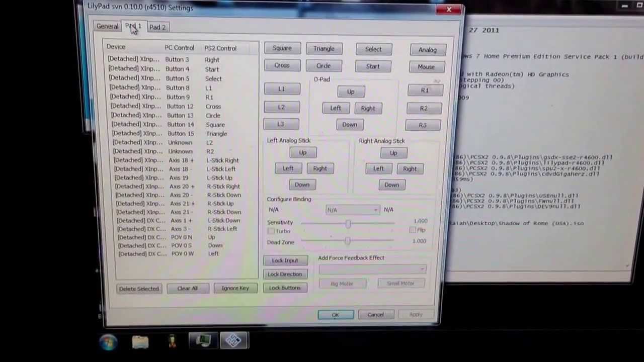The image size is (644, 362).
Task: Select the Button 12 Cross binding row
Action: coord(183,106)
